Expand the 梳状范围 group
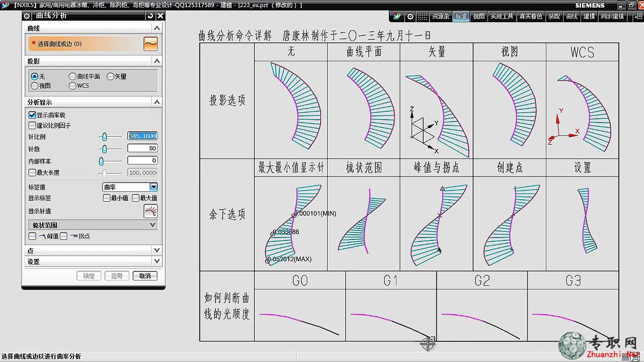Screen dimensions: 644x362 pos(152,225)
